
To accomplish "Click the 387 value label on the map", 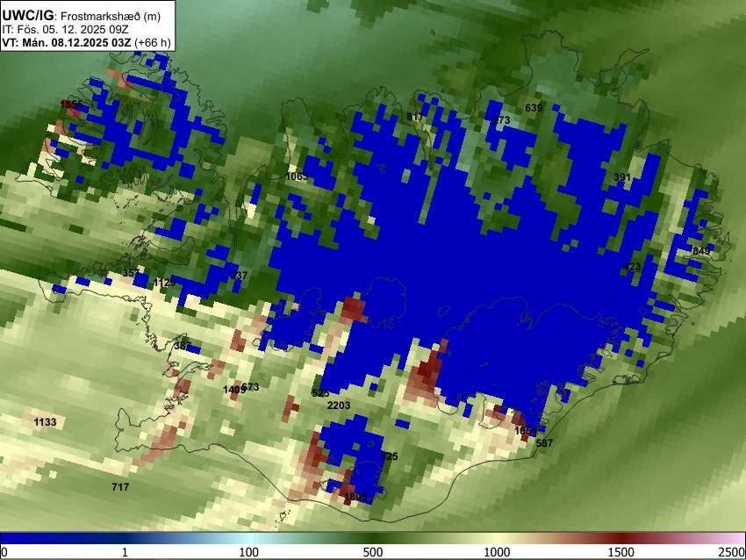I will pyautogui.click(x=183, y=346).
